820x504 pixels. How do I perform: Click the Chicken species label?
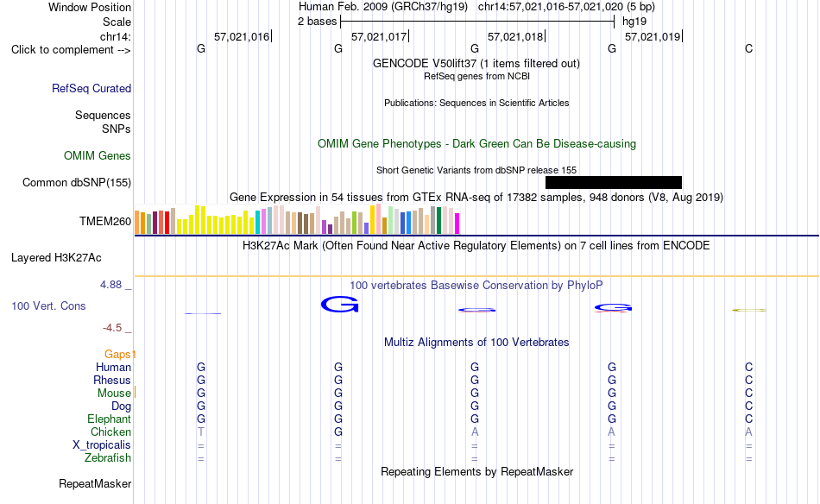[110, 432]
